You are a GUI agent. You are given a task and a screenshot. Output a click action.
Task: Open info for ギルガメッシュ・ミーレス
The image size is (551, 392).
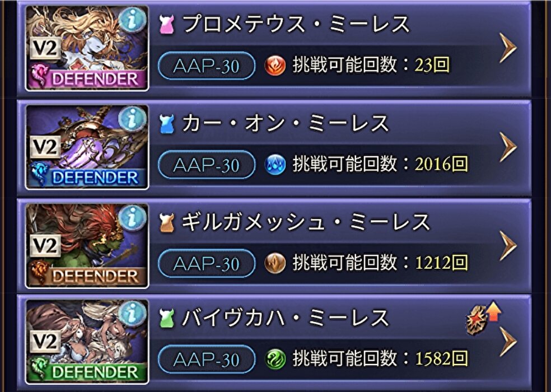coord(132,218)
